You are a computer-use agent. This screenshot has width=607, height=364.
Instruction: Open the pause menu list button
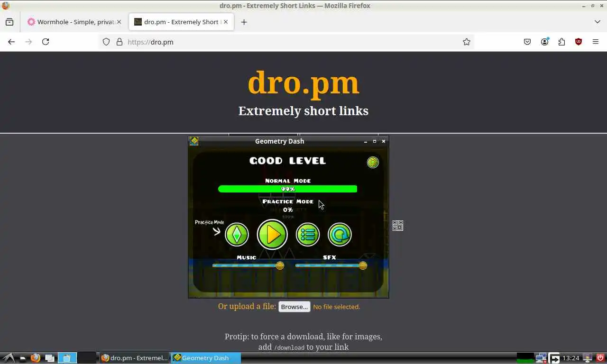click(308, 234)
